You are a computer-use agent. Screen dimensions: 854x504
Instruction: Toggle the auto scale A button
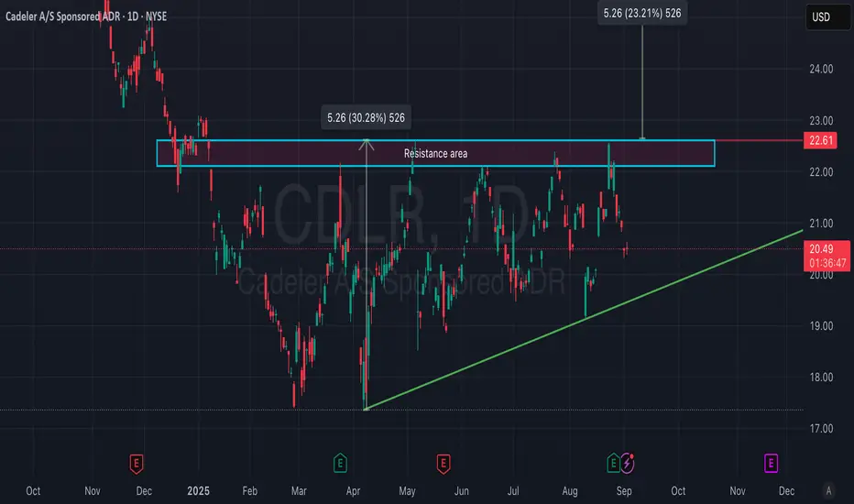click(828, 491)
